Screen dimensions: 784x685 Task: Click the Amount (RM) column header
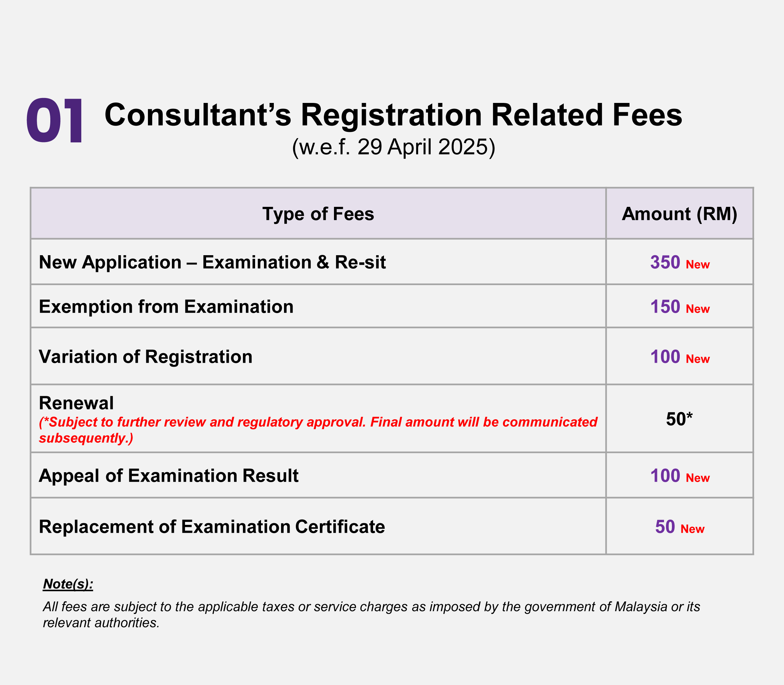pos(679,214)
